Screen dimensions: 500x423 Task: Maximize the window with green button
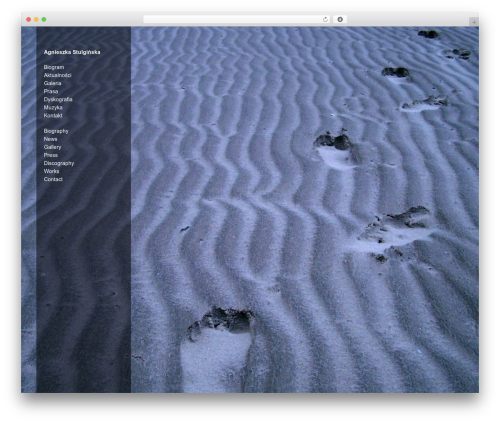point(44,19)
